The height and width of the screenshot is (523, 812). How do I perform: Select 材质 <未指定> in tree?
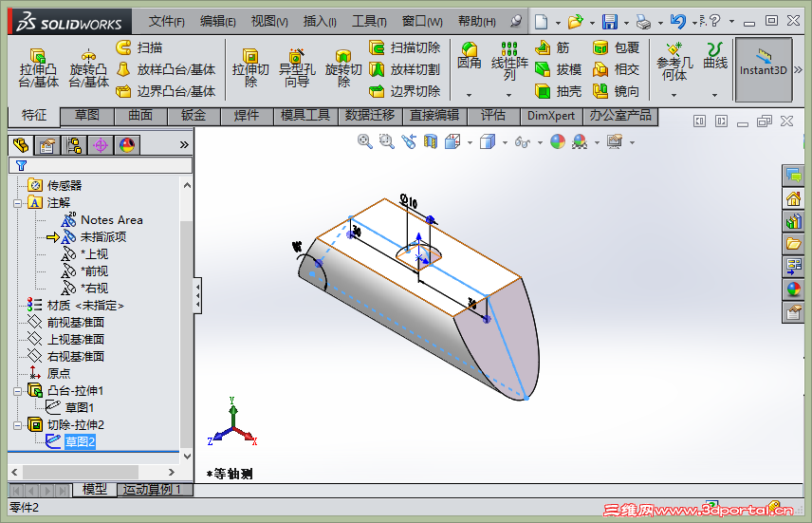coord(85,306)
